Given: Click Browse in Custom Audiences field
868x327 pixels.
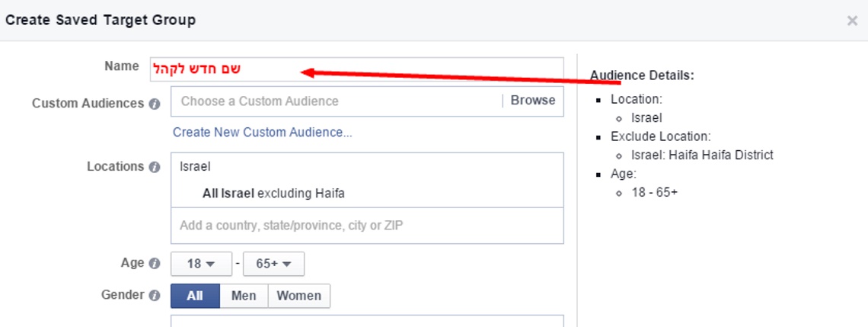Looking at the screenshot, I should coord(532,101).
